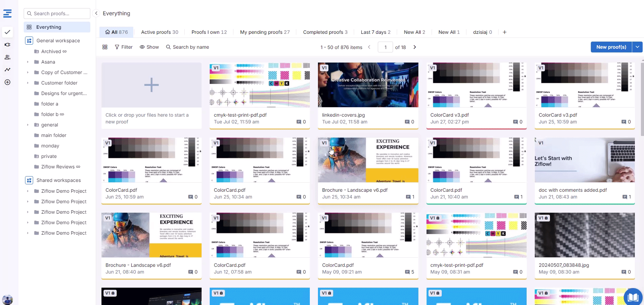Viewport: 644px width, 305px height.
Task: Open the Show visibility options
Action: [149, 47]
